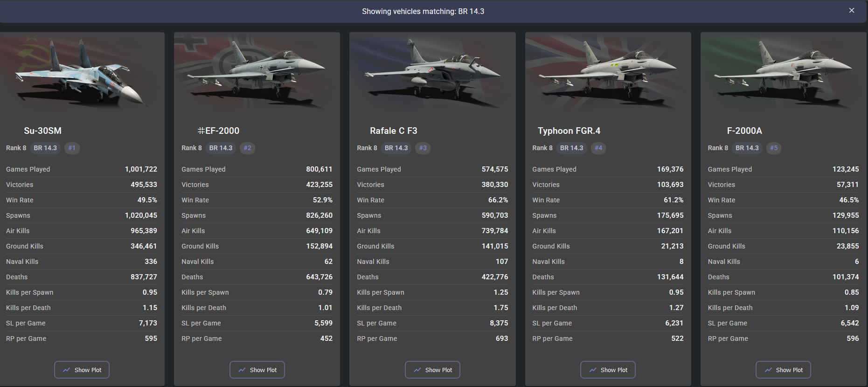Show plot for EF-2000

point(257,370)
